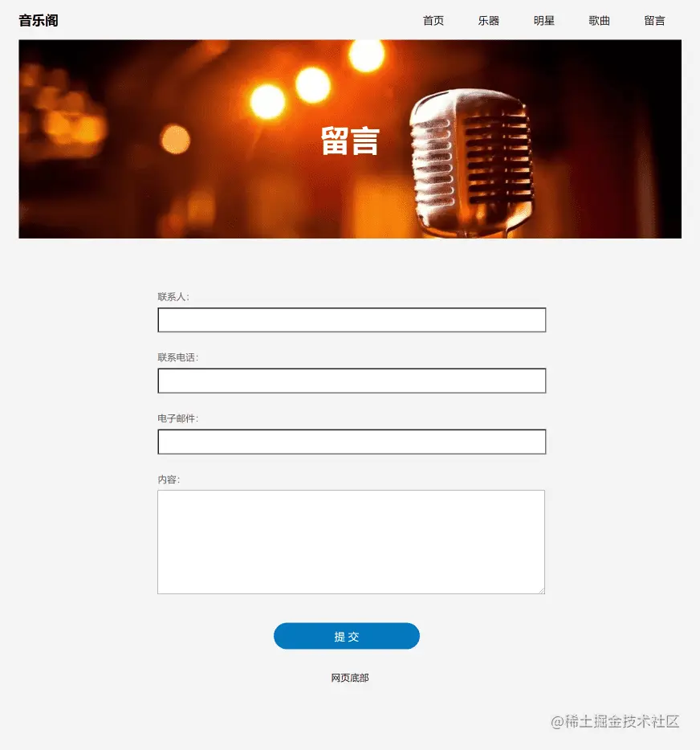Click the textarea resize handle corner

tap(542, 591)
